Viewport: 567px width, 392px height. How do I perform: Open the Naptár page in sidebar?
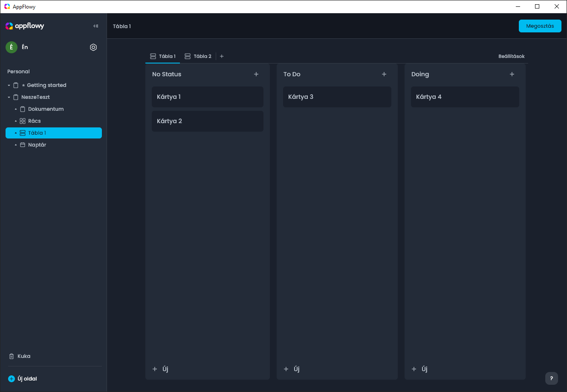(54, 145)
